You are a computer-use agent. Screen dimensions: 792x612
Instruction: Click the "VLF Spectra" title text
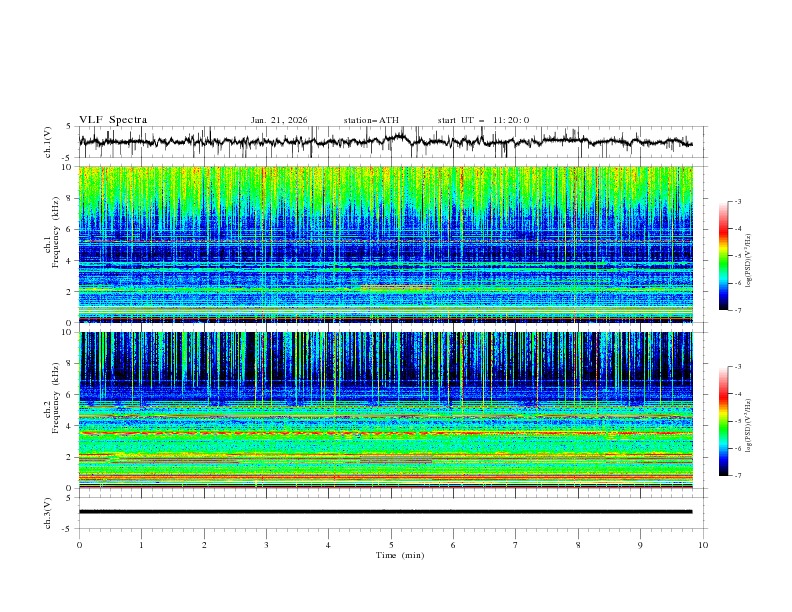(x=113, y=120)
